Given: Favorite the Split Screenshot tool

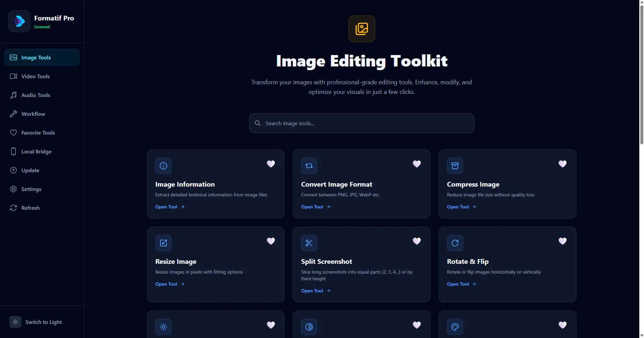Looking at the screenshot, I should 417,241.
